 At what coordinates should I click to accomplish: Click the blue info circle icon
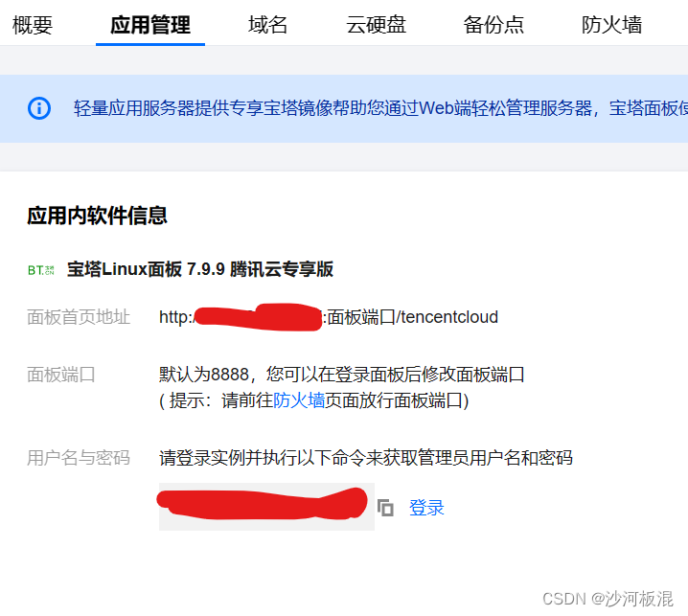(x=39, y=108)
